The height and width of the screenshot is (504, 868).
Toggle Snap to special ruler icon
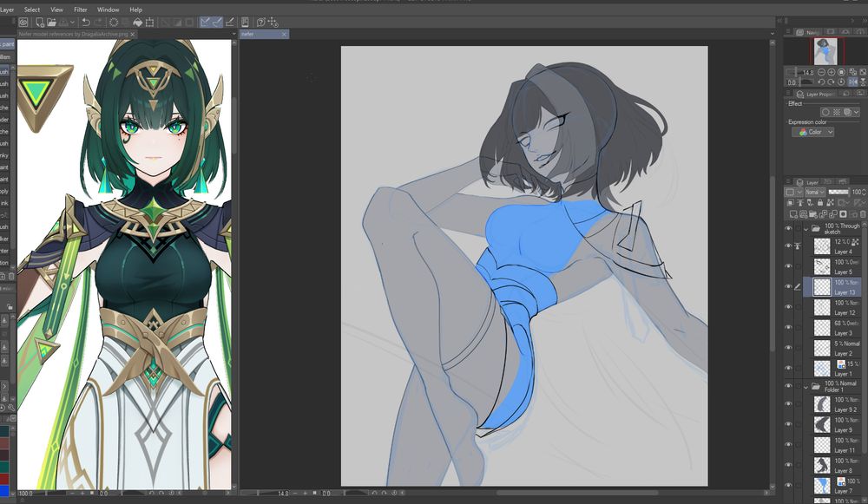tap(218, 23)
